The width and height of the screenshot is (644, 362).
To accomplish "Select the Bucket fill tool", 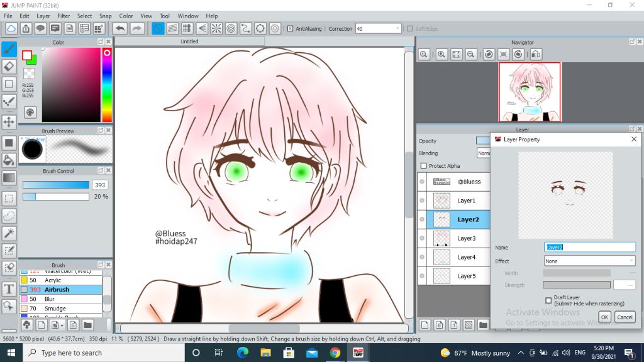I will [x=9, y=160].
